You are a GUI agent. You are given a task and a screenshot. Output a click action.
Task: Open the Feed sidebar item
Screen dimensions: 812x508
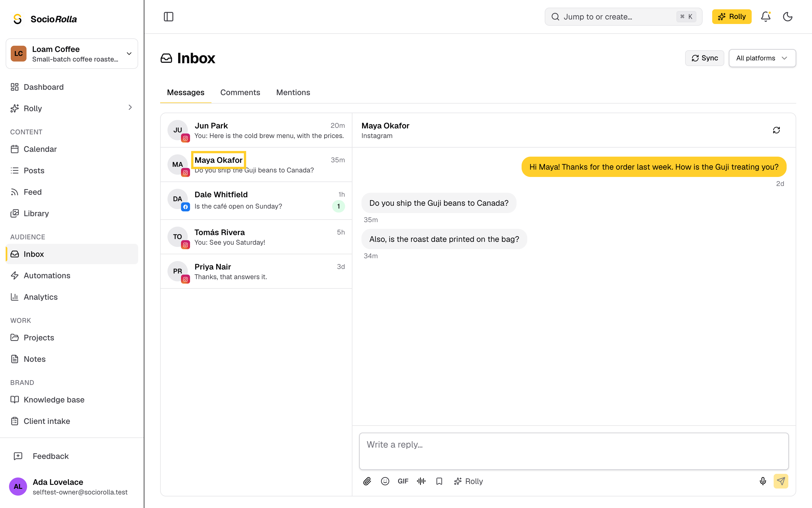point(72,192)
